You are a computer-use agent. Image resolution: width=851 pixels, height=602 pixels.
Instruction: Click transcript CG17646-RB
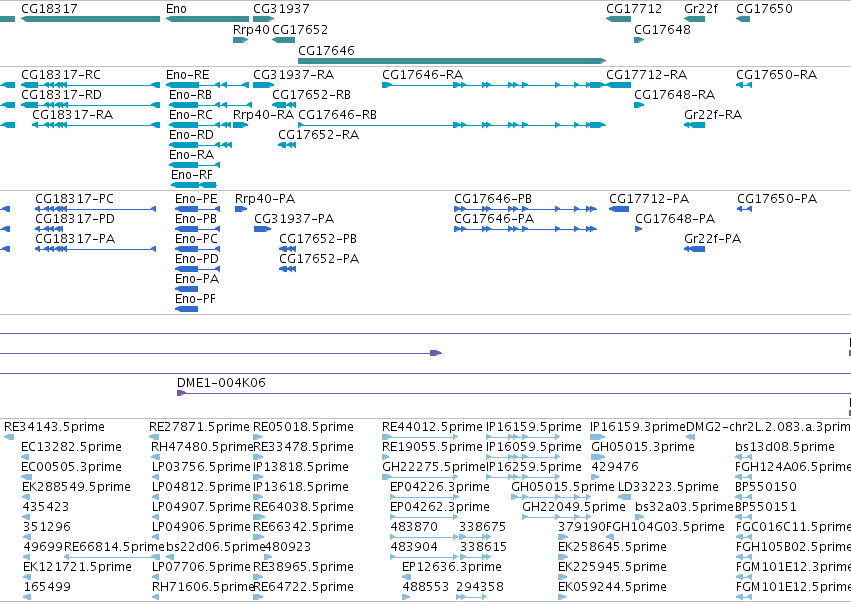coord(338,115)
